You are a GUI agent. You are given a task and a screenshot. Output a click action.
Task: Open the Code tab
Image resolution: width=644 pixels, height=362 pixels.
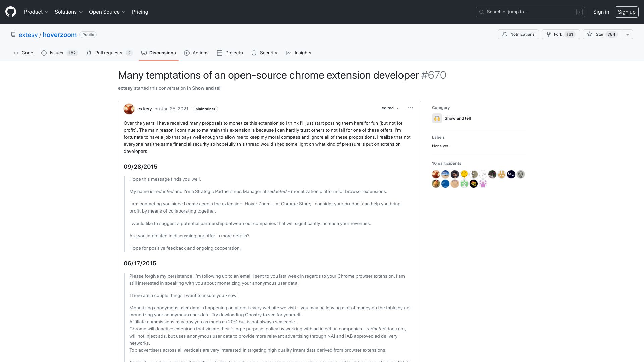pos(23,53)
